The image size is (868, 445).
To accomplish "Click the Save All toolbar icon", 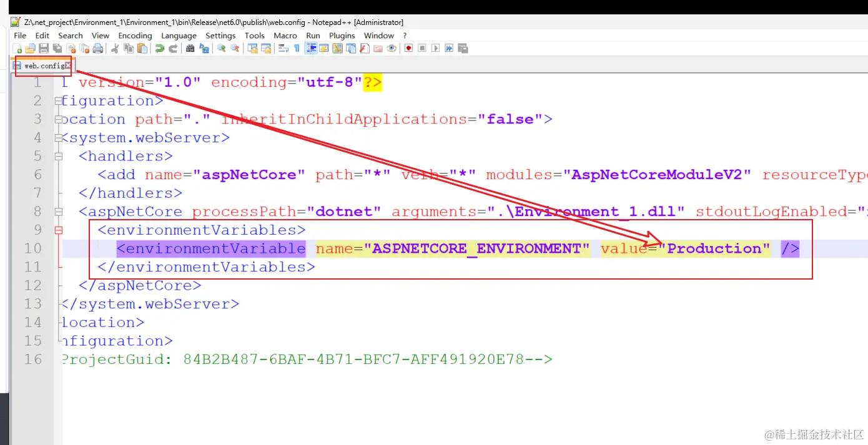I will click(57, 48).
